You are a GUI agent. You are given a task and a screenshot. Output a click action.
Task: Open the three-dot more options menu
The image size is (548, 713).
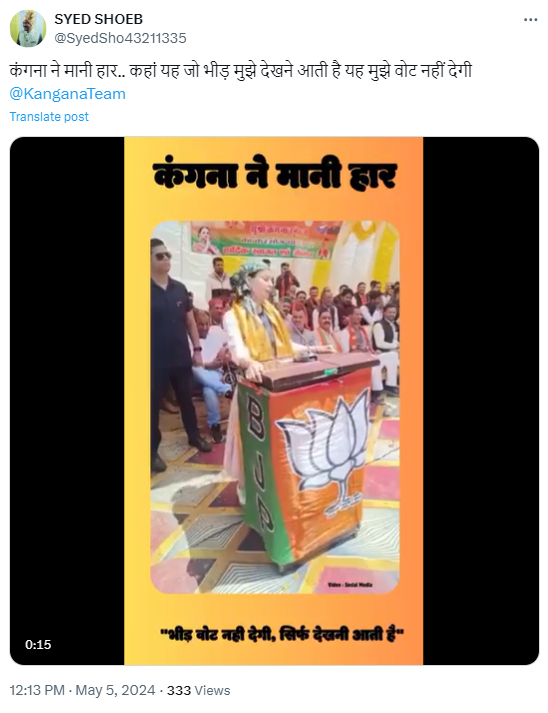tap(530, 20)
